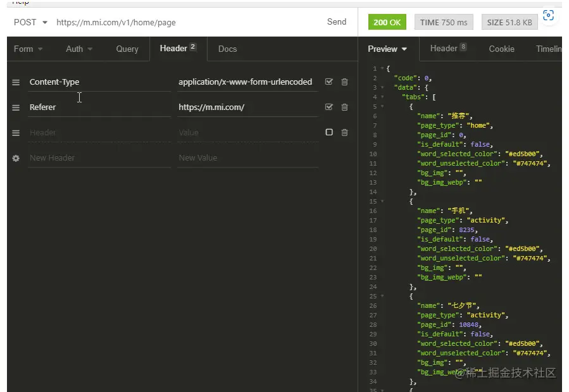Click trash icon of the empty Header row
The image size is (569, 392).
(344, 132)
